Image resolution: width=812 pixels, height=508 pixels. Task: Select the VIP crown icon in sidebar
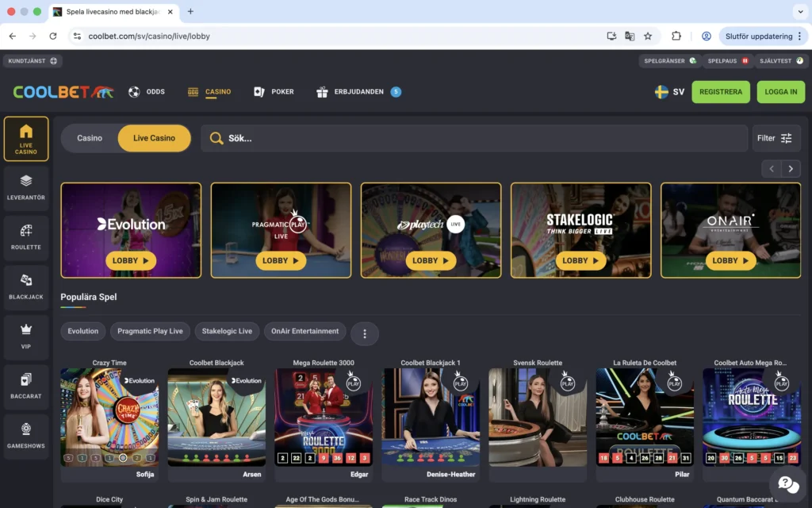point(25,337)
